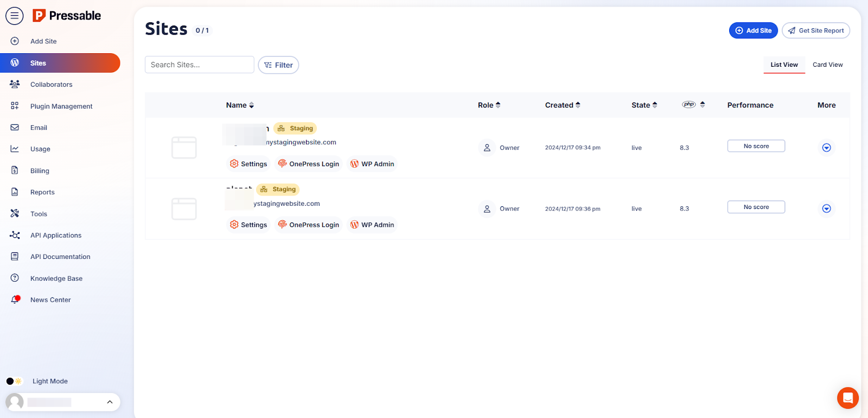Screen dimensions: 868x418
Task: Click the thumbnail of the 09:36 pm site
Action: [184, 208]
